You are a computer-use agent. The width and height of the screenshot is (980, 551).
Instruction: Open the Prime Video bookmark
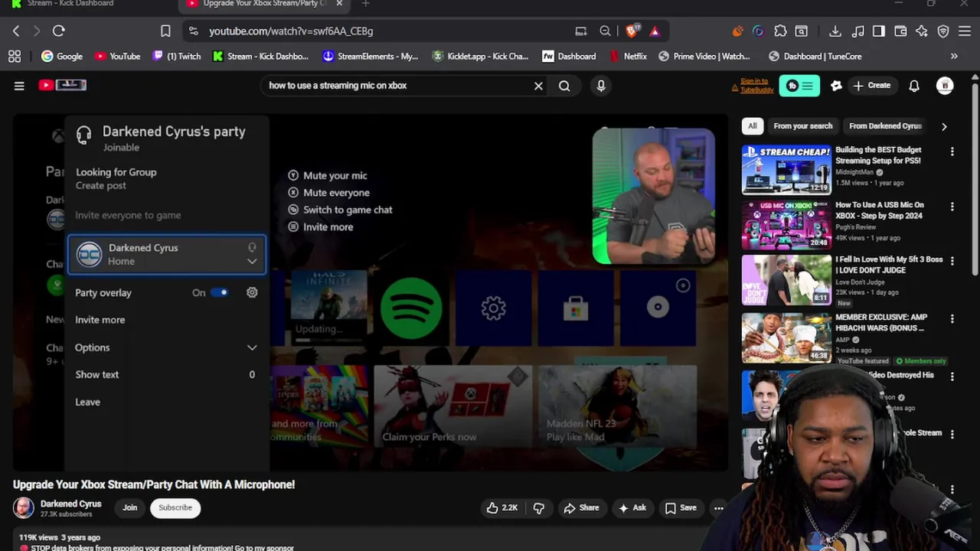coord(704,56)
